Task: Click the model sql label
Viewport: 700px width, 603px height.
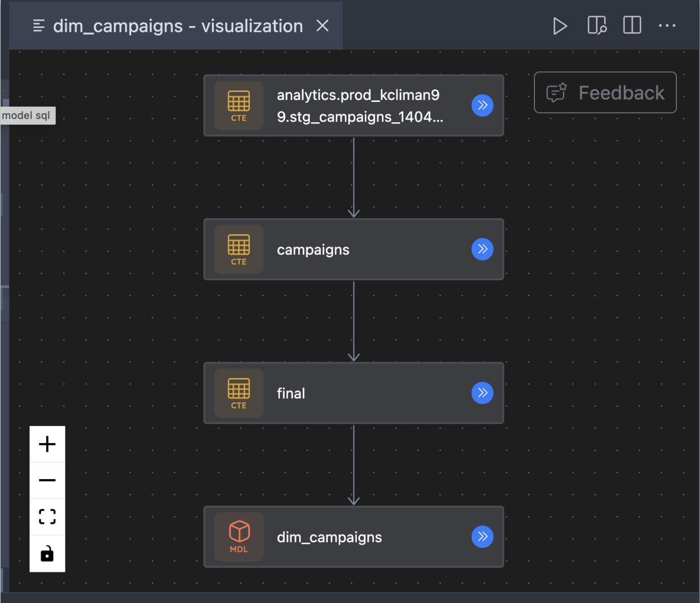Action: click(x=27, y=115)
